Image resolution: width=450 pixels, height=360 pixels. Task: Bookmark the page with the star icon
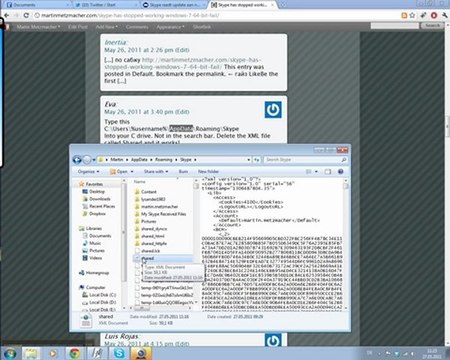[412, 15]
